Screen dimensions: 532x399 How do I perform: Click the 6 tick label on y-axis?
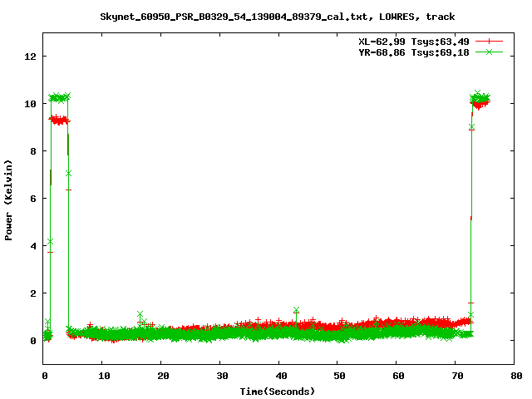(34, 199)
